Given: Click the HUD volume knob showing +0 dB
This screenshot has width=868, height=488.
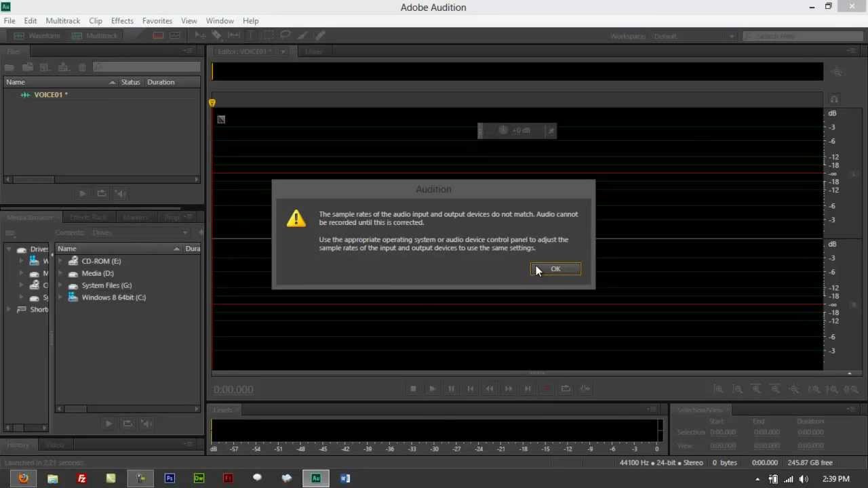Looking at the screenshot, I should point(503,130).
